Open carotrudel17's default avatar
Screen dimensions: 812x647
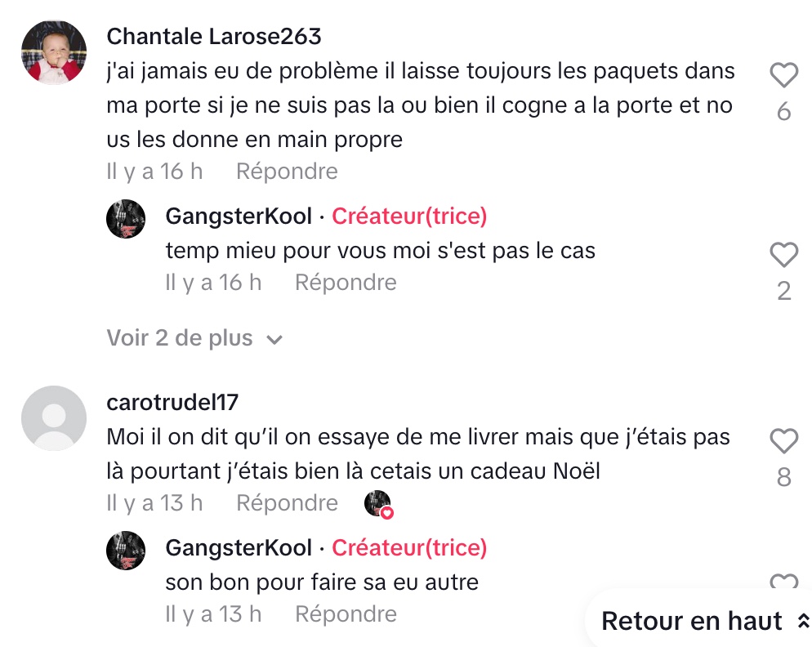(54, 418)
